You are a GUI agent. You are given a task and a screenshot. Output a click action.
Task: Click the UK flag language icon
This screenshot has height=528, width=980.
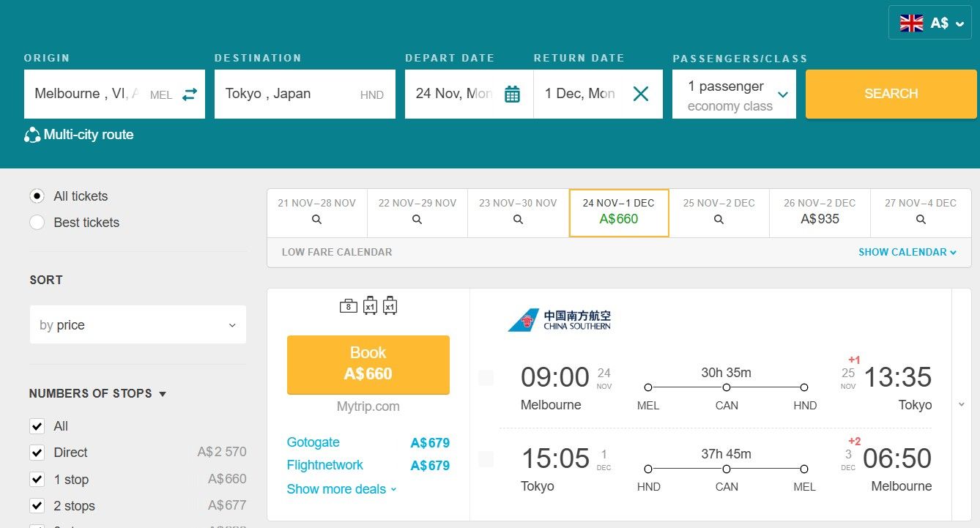pos(912,23)
